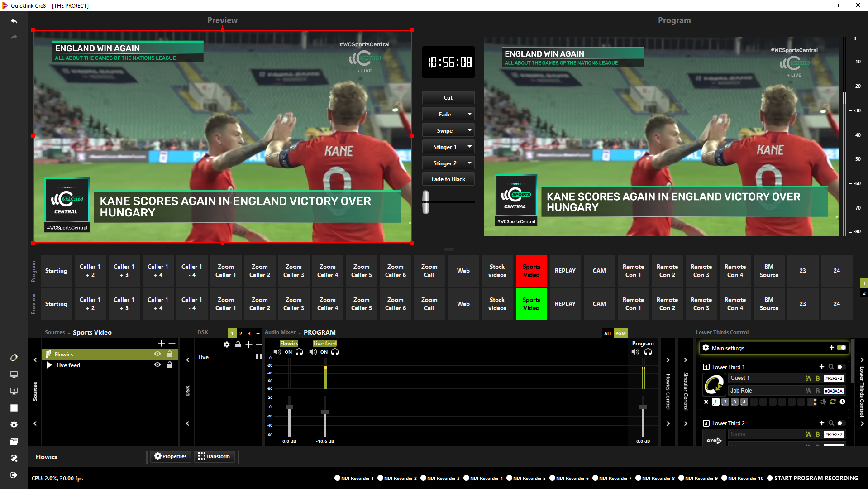Switch to DSK tab 2
Viewport: 868px width, 489px height.
click(x=241, y=333)
